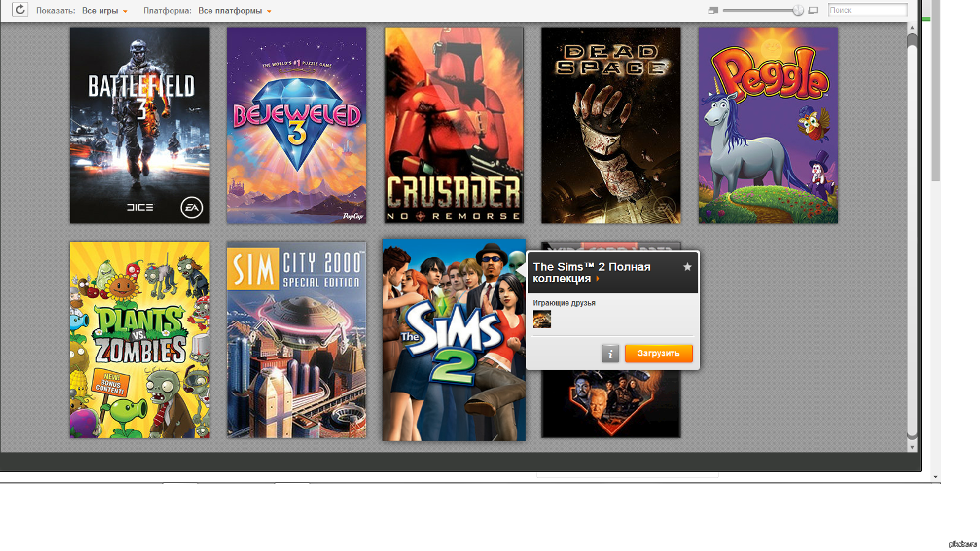The height and width of the screenshot is (551, 980).
Task: Select The Sims 2 game cover
Action: coord(454,340)
